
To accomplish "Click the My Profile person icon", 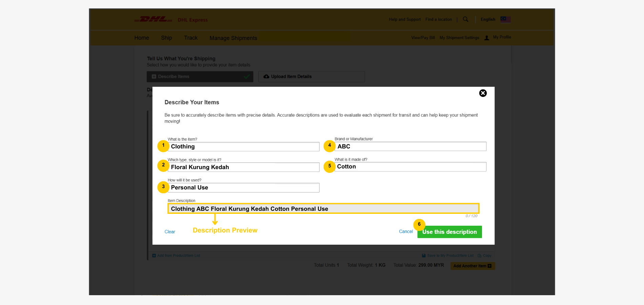I will [487, 38].
